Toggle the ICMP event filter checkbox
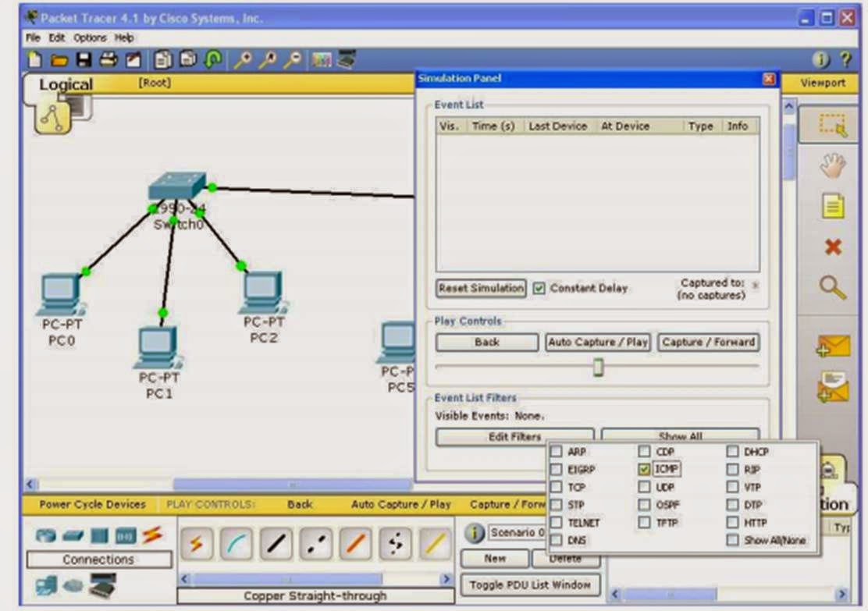Screen dimensions: 868x611 (645, 468)
